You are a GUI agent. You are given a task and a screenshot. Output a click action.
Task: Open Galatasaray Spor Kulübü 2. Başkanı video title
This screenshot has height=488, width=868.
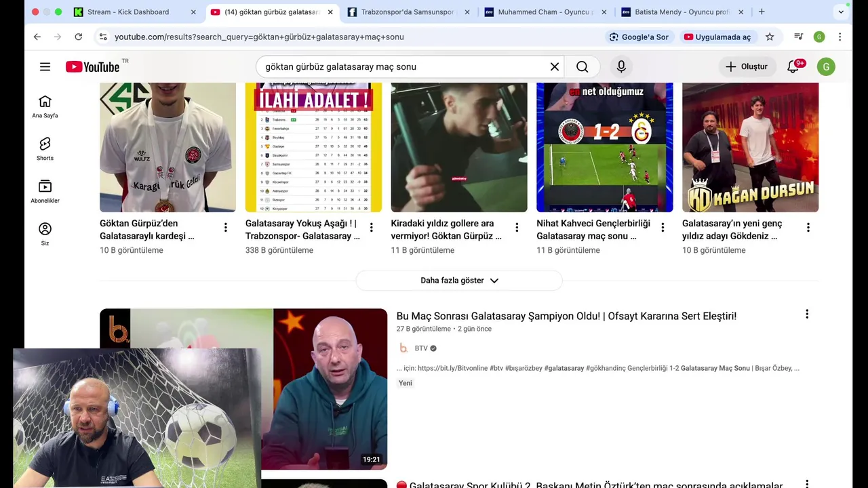pos(589,485)
